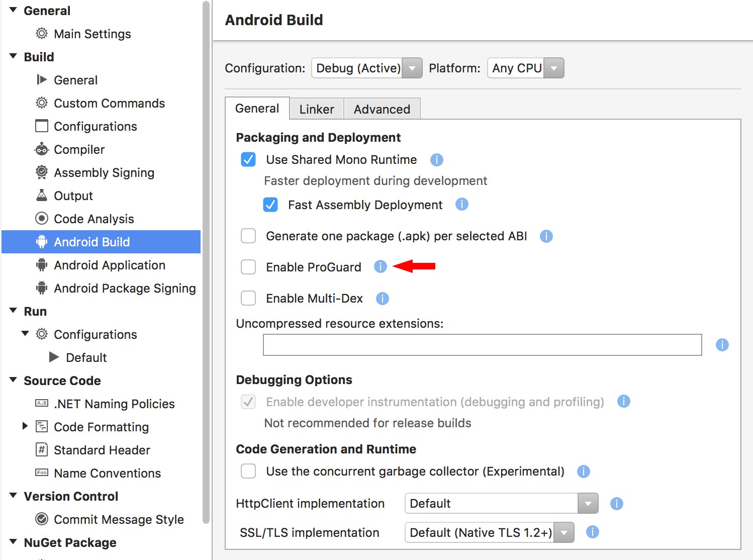
Task: Click the Standard Header hash icon
Action: pos(42,449)
